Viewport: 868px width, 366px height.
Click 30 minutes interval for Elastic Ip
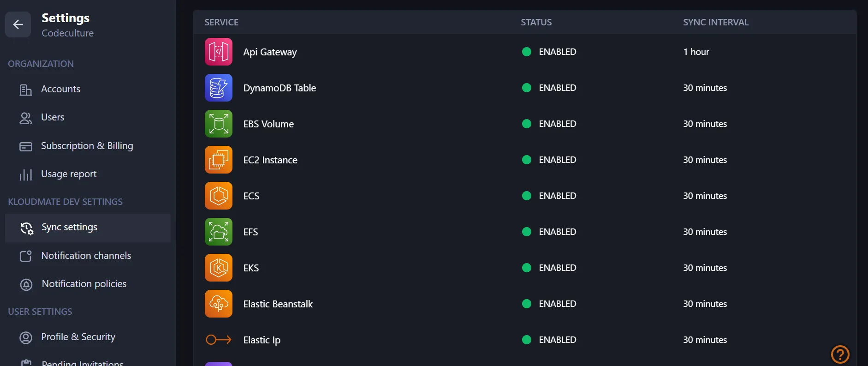pyautogui.click(x=705, y=340)
